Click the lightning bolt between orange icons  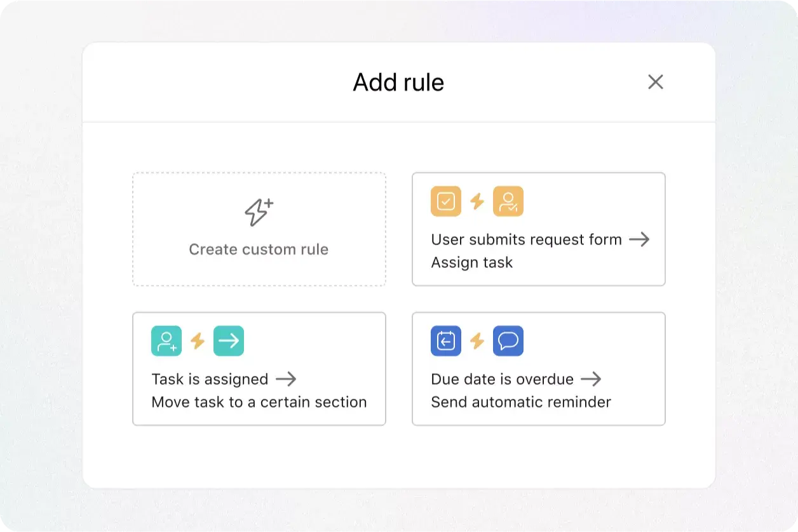coord(477,201)
